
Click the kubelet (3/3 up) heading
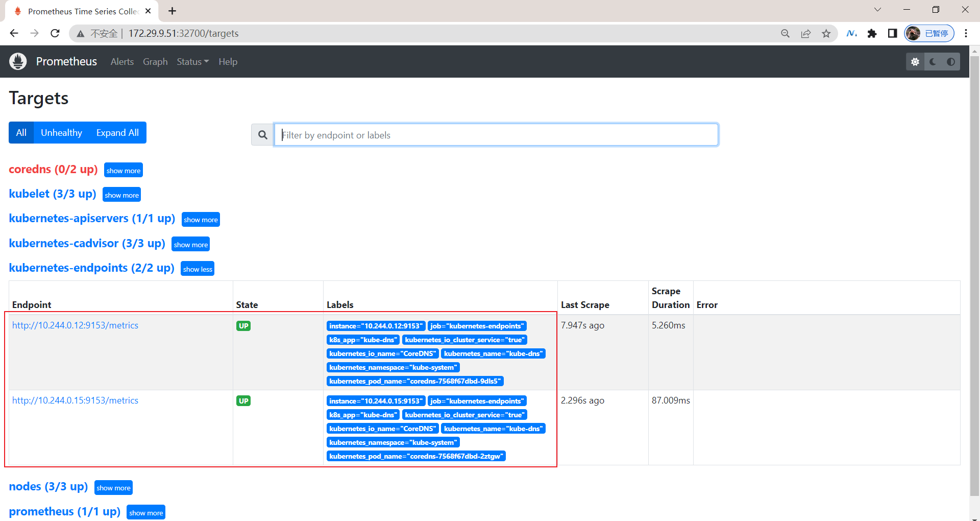(53, 194)
